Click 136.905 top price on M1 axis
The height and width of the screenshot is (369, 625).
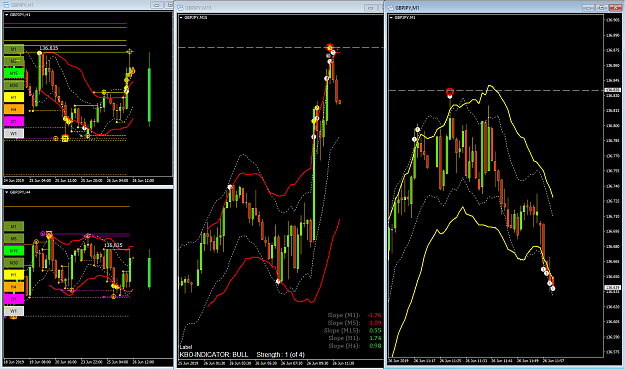point(613,20)
